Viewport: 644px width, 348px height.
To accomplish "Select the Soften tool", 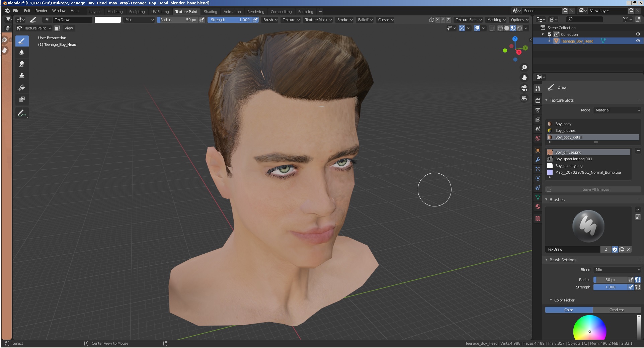I will [x=22, y=53].
